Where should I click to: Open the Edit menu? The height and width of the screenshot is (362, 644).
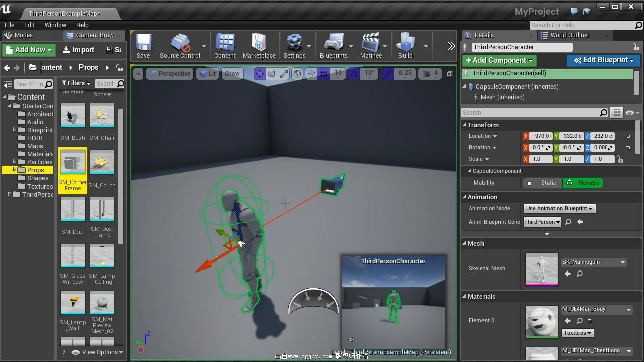(29, 25)
